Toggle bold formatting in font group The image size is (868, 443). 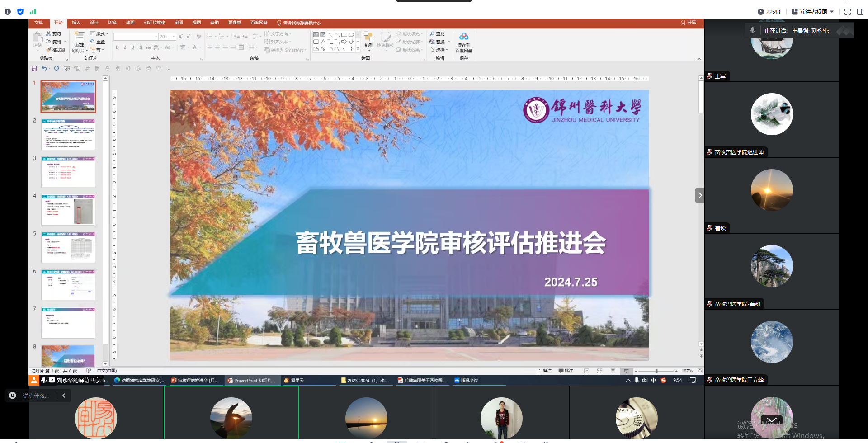(117, 47)
